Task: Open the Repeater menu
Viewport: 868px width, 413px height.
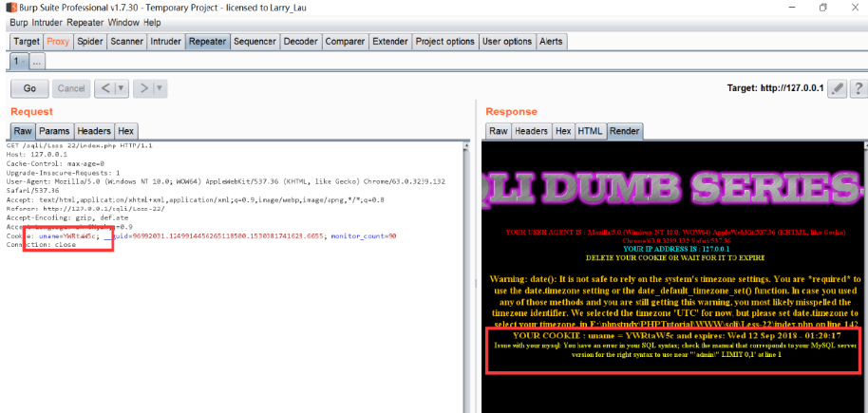Action: coord(85,23)
